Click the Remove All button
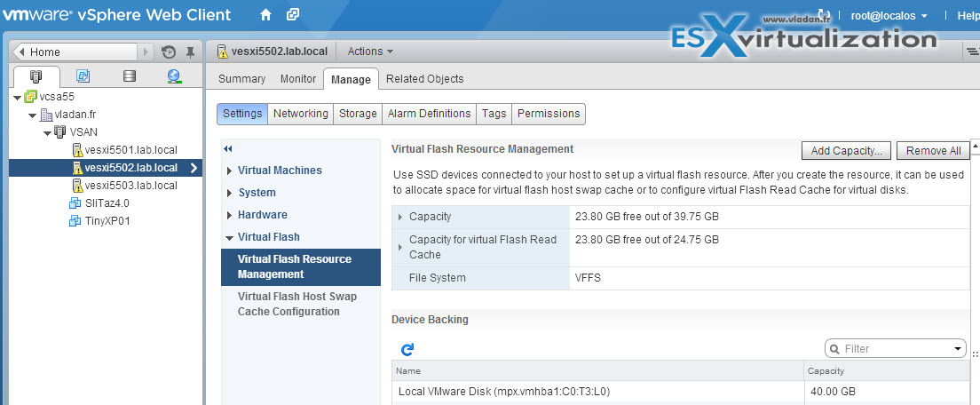Viewport: 980px width, 405px height. tap(934, 151)
